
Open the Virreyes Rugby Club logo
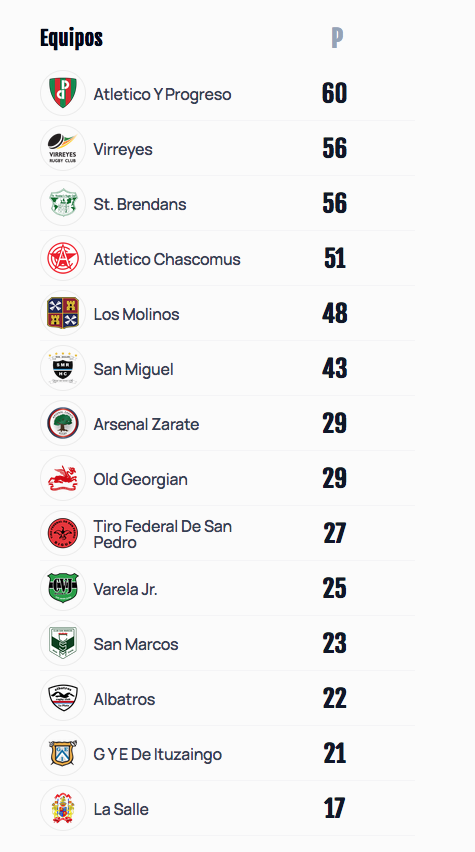coord(63,148)
